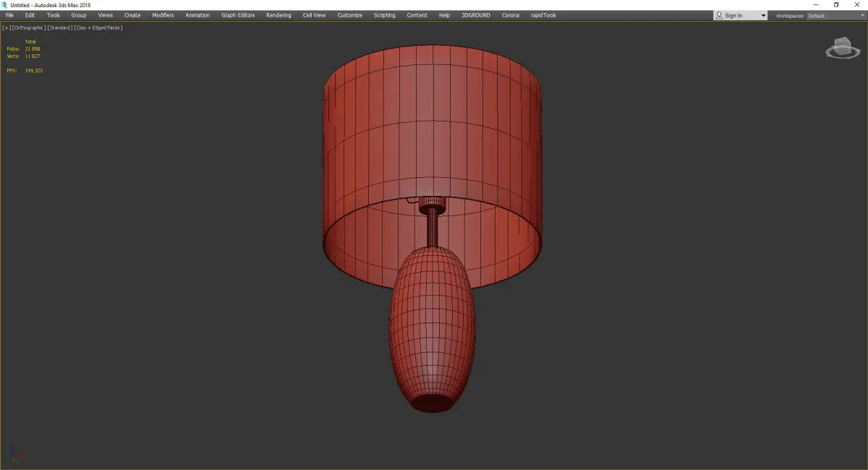
Task: Click the oval lamp base object in viewport
Action: [432, 329]
